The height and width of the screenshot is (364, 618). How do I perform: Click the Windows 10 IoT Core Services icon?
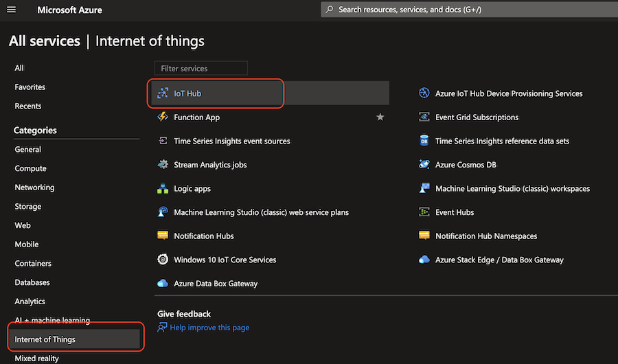[163, 260]
